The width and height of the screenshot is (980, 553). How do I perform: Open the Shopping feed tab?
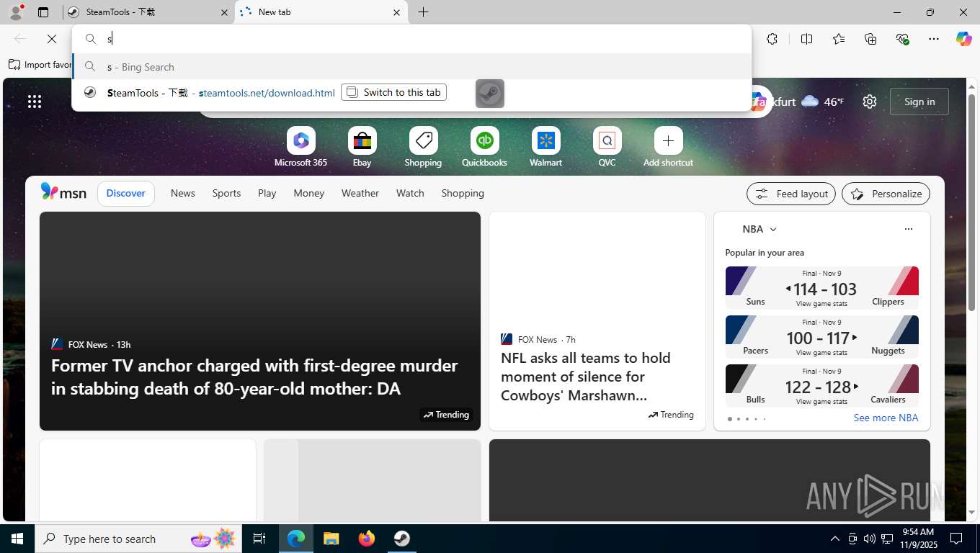[x=463, y=193]
